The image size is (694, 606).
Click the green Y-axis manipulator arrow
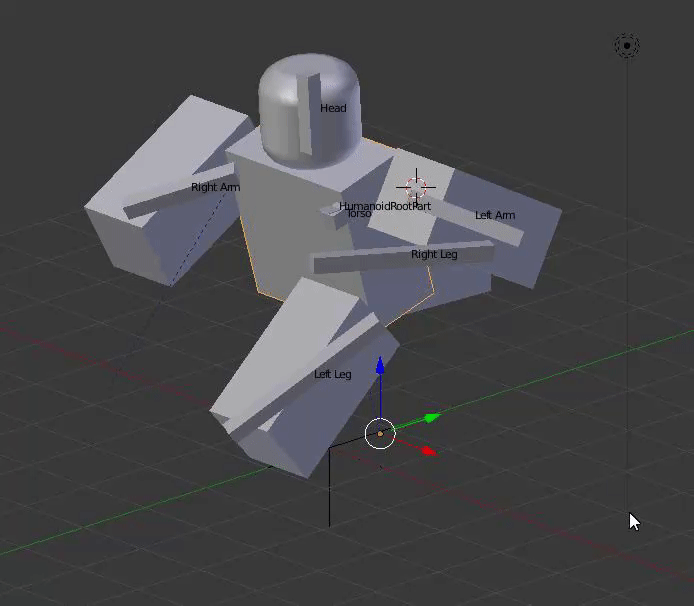(431, 417)
